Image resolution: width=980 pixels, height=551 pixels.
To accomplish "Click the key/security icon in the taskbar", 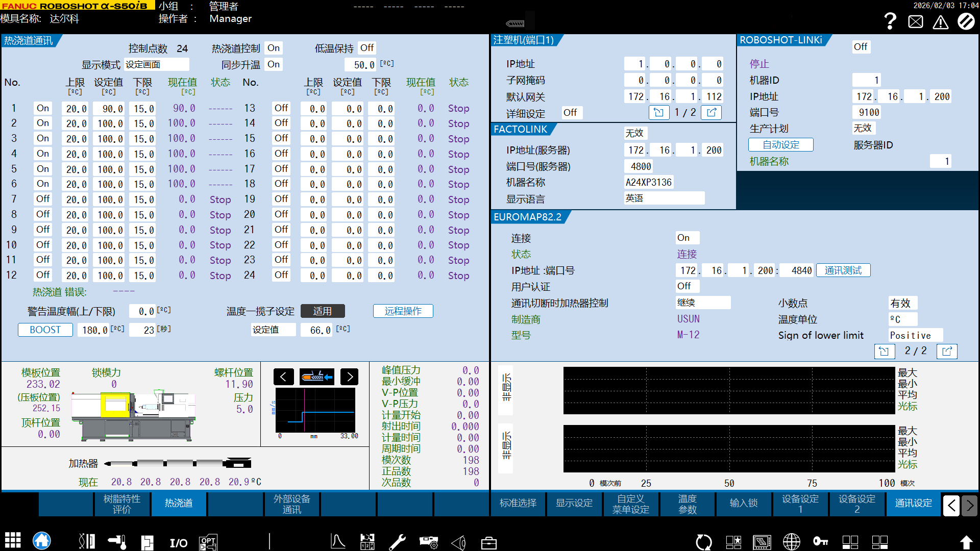I will (821, 542).
